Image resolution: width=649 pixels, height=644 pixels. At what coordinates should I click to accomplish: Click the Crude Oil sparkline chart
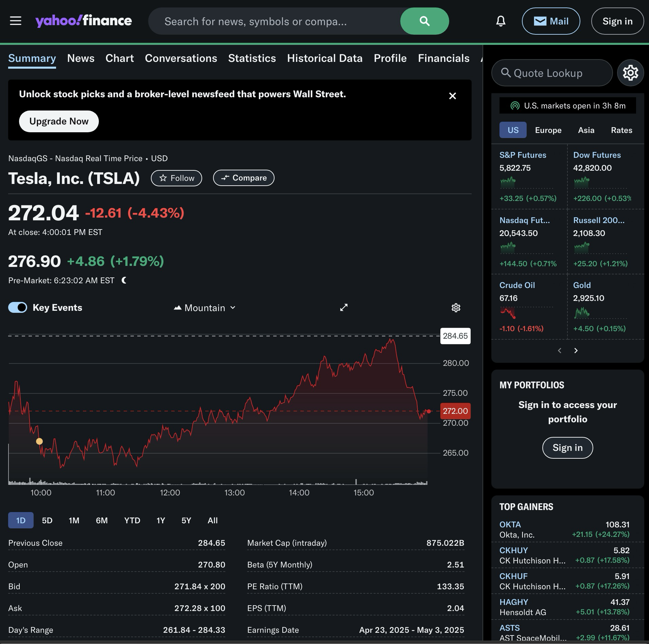526,312
